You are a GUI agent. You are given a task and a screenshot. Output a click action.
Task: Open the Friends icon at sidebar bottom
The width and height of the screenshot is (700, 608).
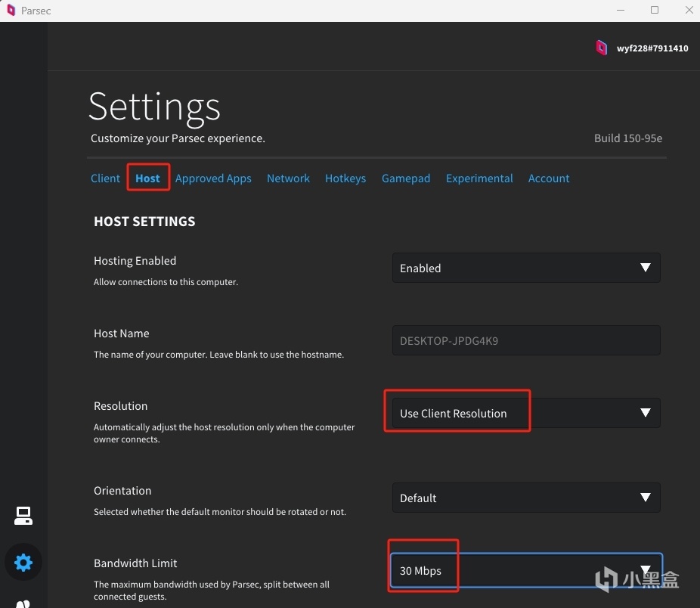click(x=23, y=603)
